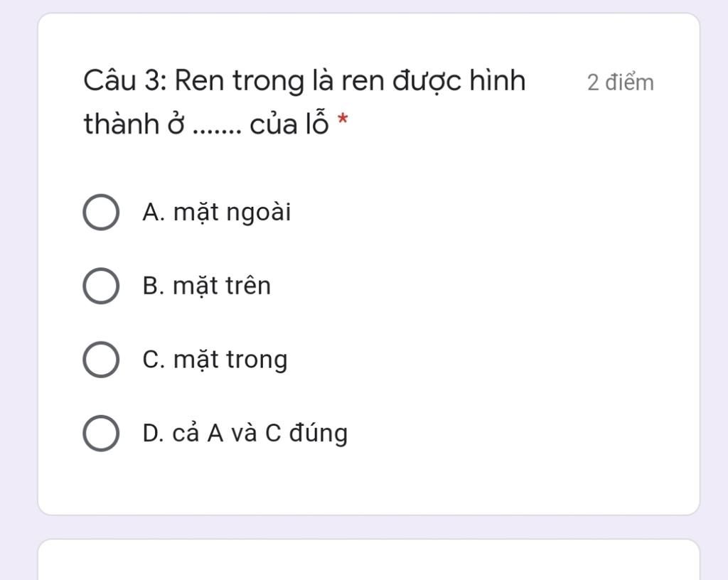This screenshot has width=728, height=580.
Task: Click the word 'hình' in the question heading
Action: pyautogui.click(x=496, y=82)
